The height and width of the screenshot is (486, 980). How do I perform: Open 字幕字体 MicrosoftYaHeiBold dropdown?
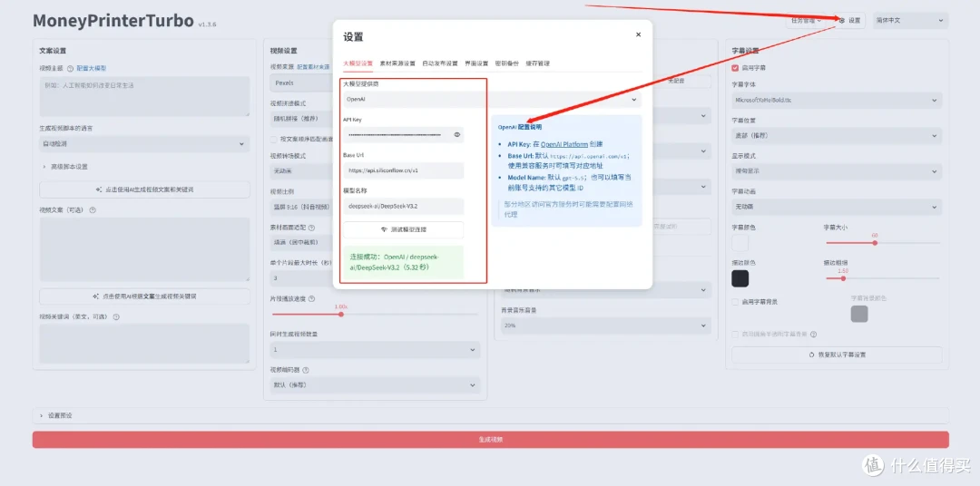[837, 100]
